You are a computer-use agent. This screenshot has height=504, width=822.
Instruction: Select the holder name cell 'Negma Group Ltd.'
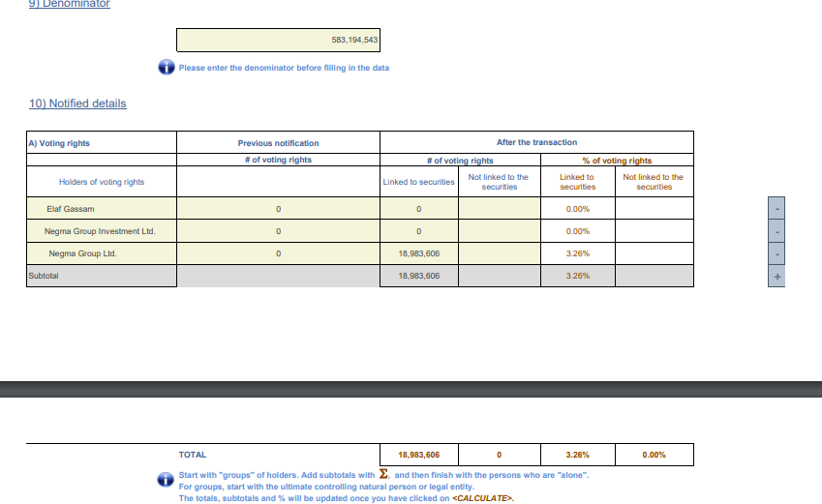coord(102,253)
